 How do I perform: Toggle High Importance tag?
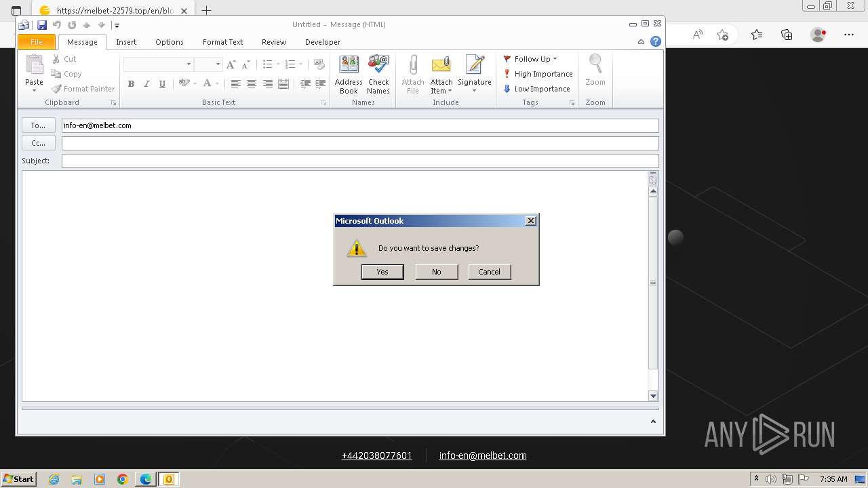tap(538, 74)
